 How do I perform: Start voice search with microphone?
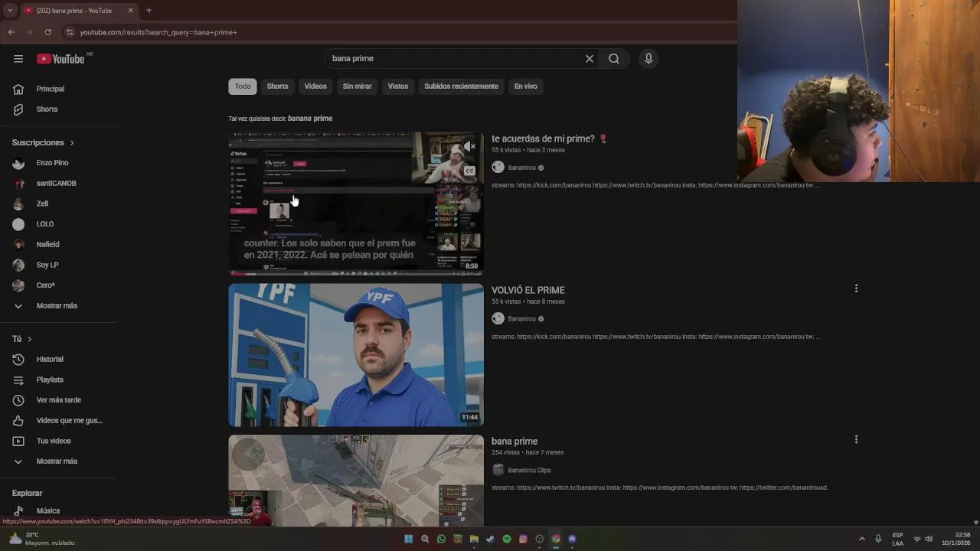coord(648,59)
